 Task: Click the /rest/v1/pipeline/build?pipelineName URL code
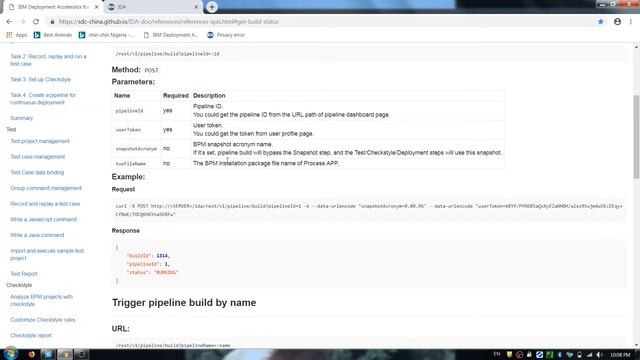(173, 345)
